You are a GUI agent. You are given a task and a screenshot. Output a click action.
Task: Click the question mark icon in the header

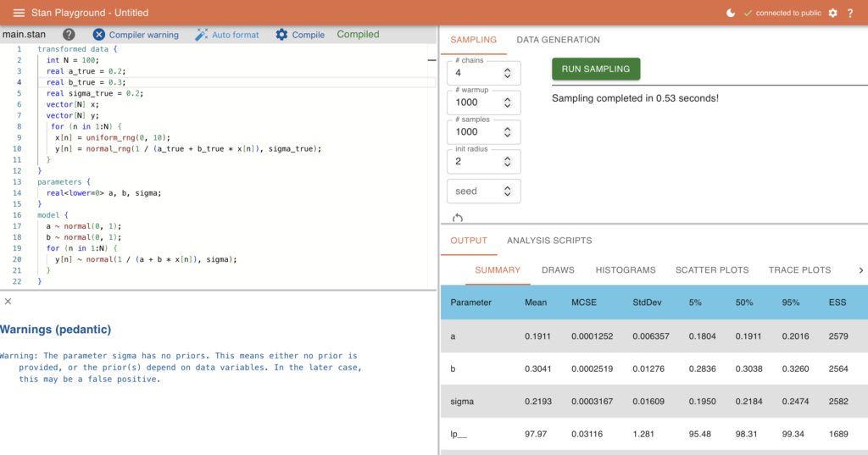[x=850, y=13]
